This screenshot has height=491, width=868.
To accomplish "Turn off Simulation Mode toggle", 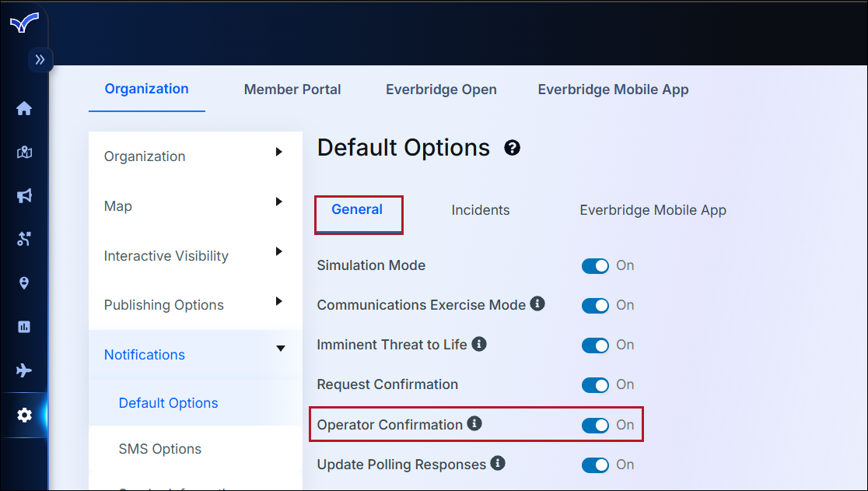I will click(595, 266).
